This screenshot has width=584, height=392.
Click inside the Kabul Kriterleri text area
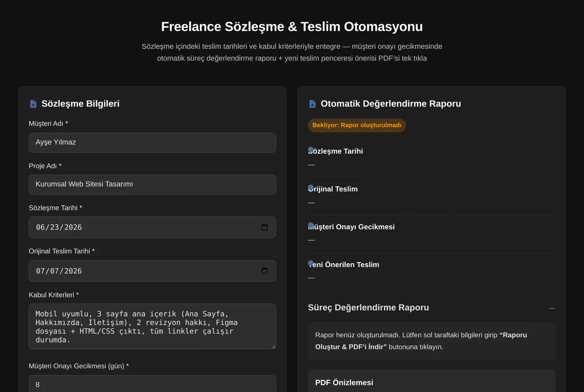click(x=152, y=326)
